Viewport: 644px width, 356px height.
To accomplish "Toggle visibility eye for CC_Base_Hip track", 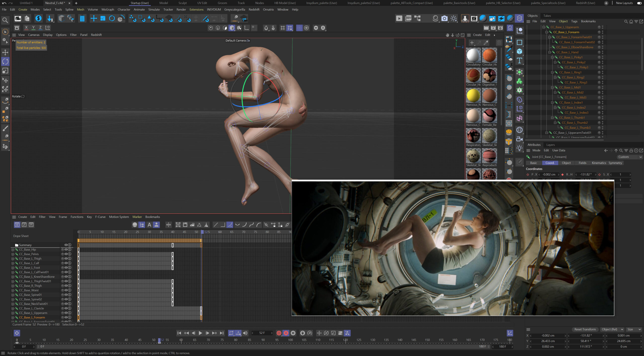I will 66,249.
